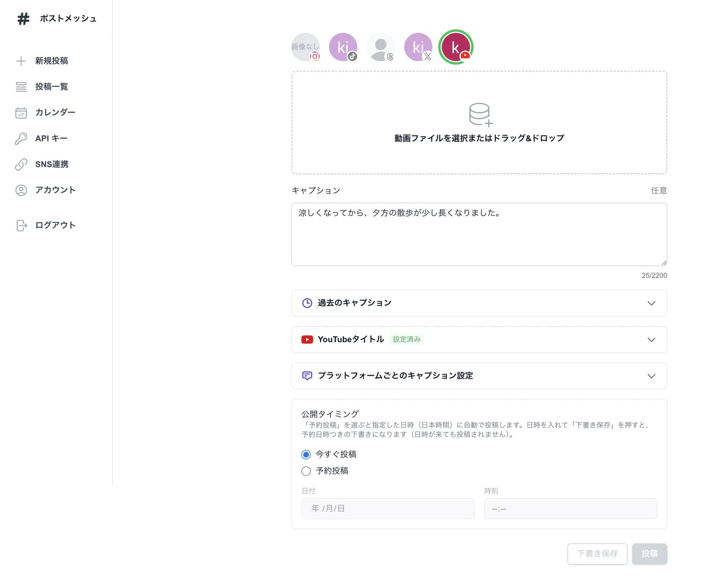Click the ログアウト link text
The width and height of the screenshot is (705, 588).
tap(56, 226)
